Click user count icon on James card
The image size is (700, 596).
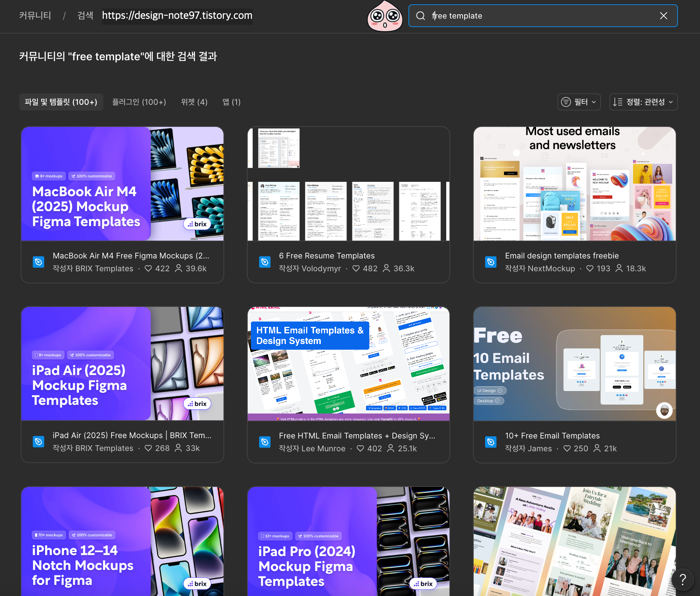[597, 448]
